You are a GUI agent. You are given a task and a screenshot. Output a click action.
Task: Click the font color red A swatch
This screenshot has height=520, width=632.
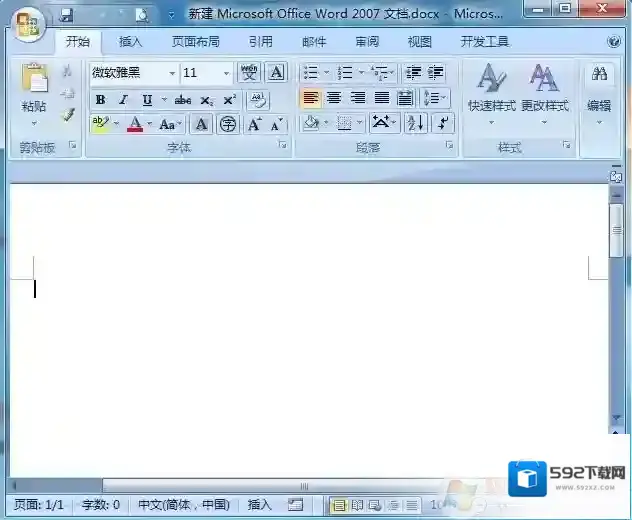[x=135, y=125]
